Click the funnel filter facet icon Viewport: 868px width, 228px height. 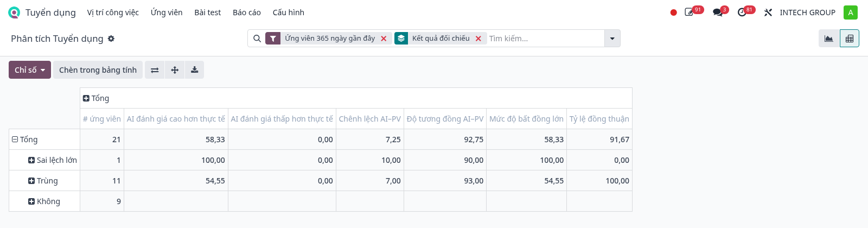point(273,39)
